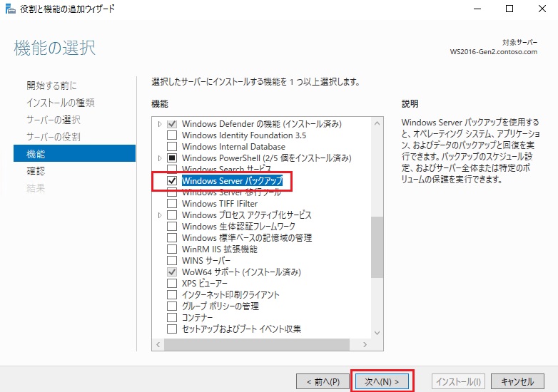This screenshot has width=558, height=392.
Task: Uncheck the Windows Server バックアップ checkbox
Action: pyautogui.click(x=171, y=181)
